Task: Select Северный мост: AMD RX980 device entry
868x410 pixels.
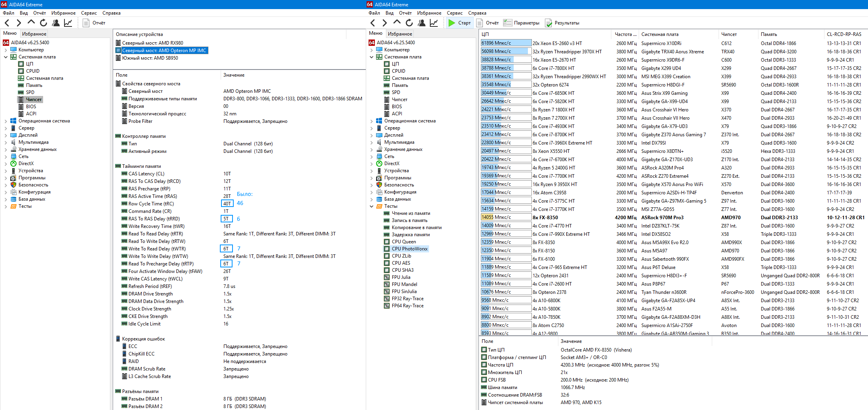Action: tap(149, 43)
